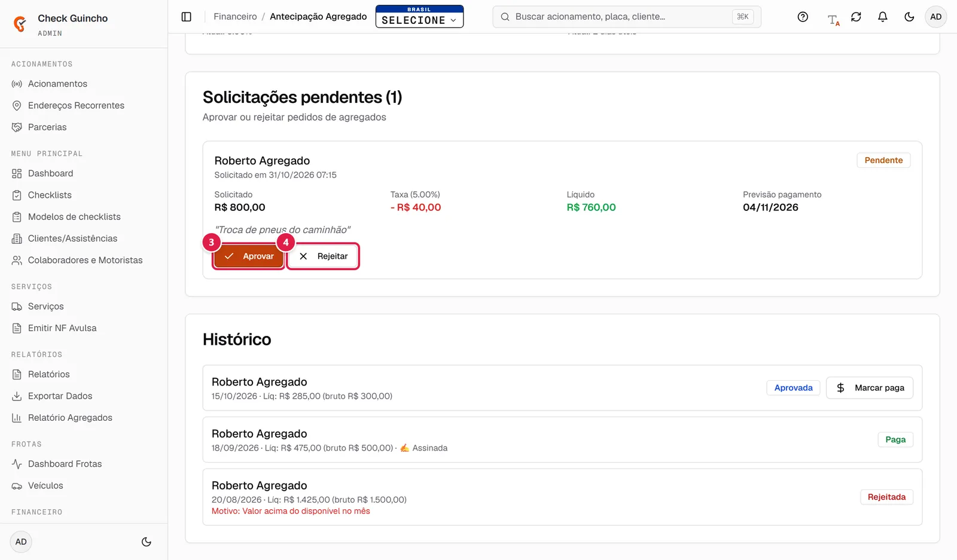957x560 pixels.
Task: Click the Antecipação Agregado breadcrumb
Action: click(318, 17)
